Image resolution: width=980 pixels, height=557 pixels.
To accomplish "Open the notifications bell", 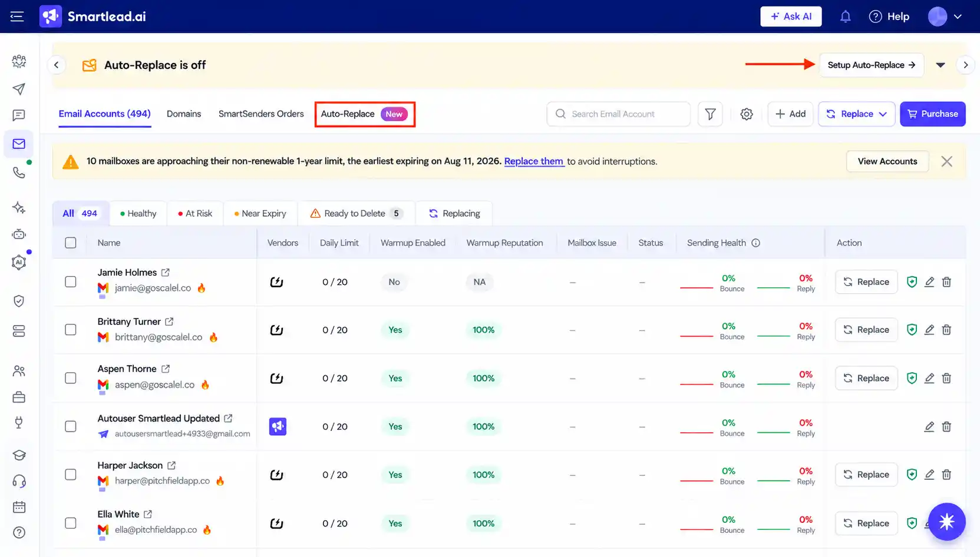I will tap(845, 16).
